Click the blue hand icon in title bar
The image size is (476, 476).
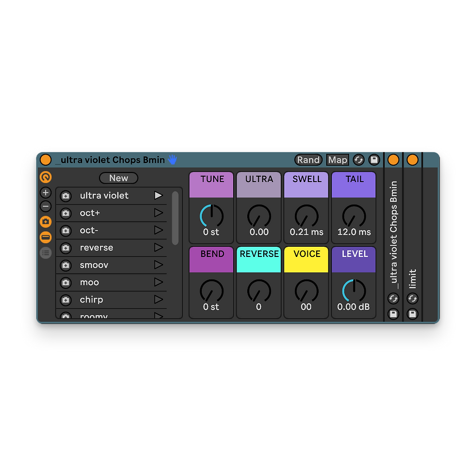[x=172, y=159]
